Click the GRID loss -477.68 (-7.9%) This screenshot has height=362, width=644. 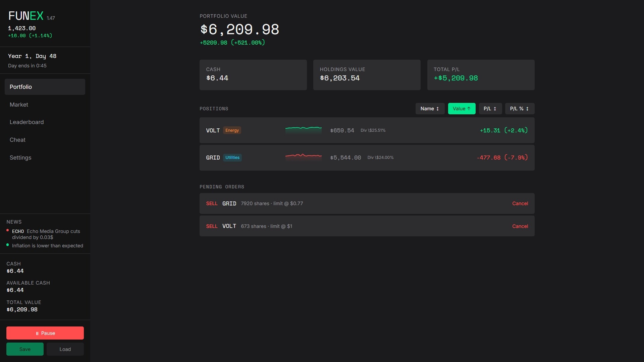[502, 158]
